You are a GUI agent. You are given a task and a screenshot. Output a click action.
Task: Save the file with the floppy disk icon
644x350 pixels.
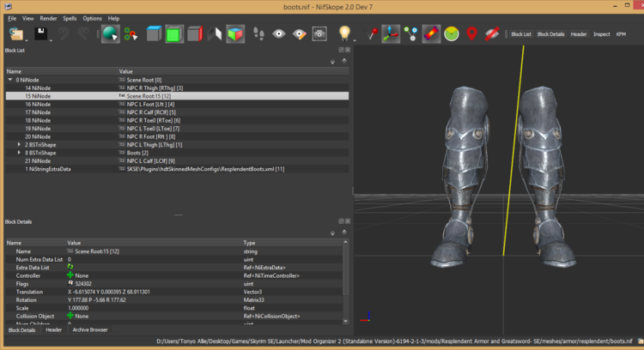pyautogui.click(x=40, y=33)
